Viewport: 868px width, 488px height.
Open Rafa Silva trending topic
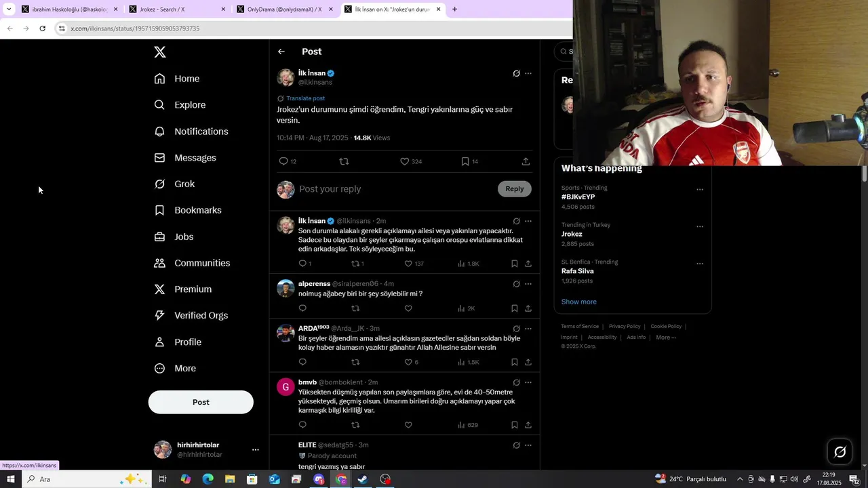[577, 271]
